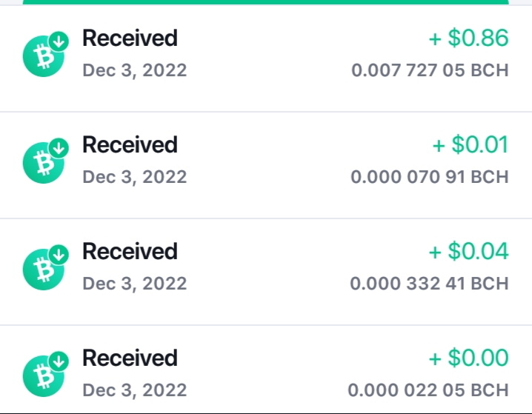Click the Bitcoin Cash icon beside the $0.00 transaction

click(44, 376)
